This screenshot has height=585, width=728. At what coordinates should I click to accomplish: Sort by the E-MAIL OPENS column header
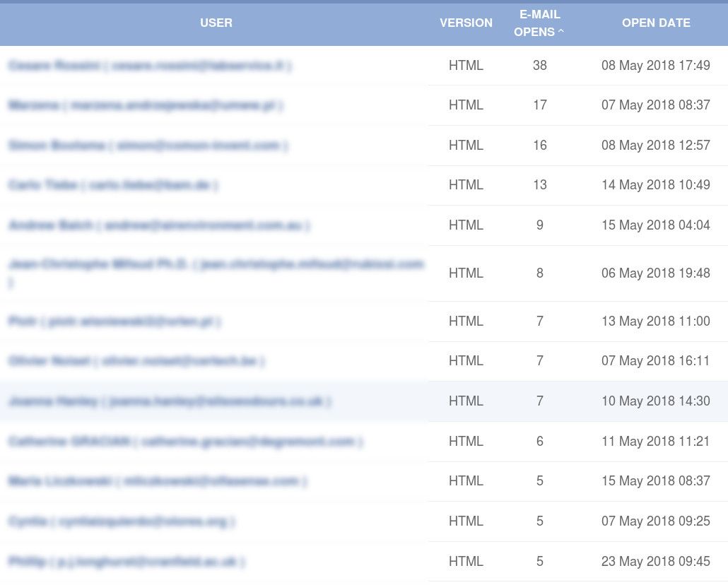click(539, 23)
